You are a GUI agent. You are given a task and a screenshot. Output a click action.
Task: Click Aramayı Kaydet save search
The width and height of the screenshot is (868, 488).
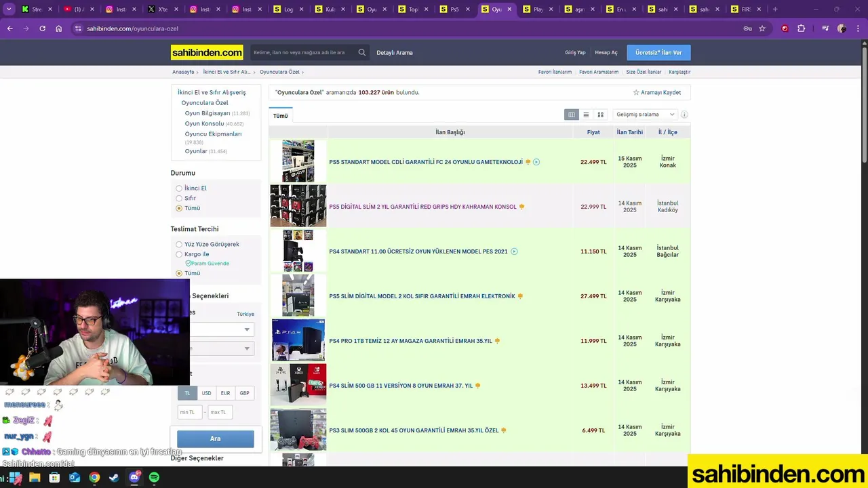(x=657, y=92)
